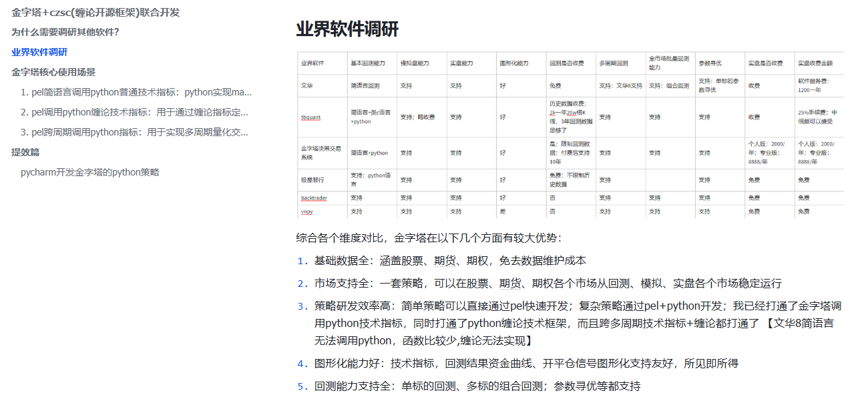Go to '金字塔核心使用场景' in the outline
The width and height of the screenshot is (868, 401).
(53, 72)
